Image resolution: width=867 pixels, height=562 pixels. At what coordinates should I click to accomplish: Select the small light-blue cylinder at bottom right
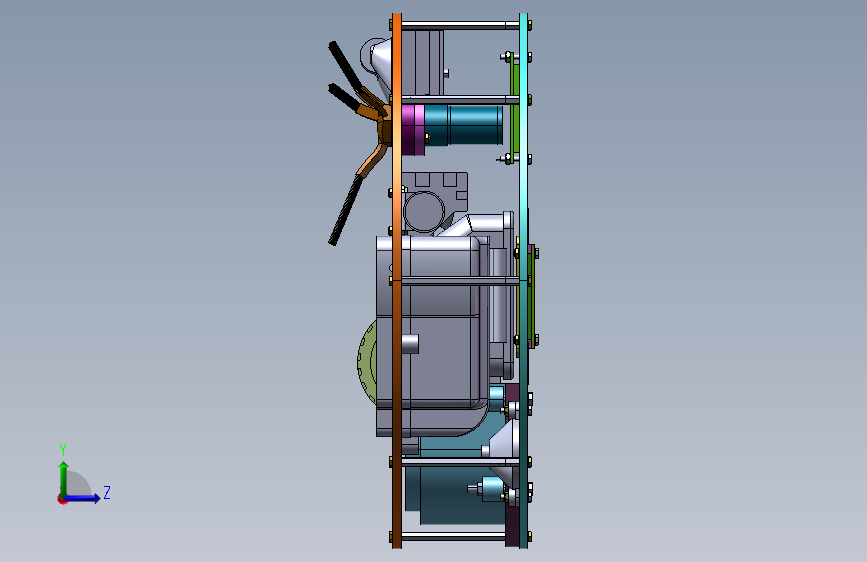pos(491,489)
